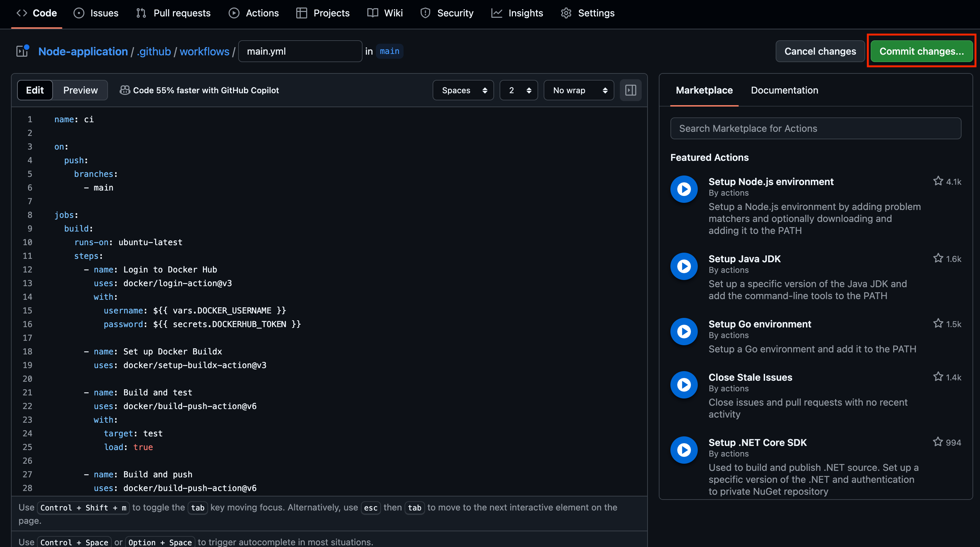Click Close Stale Issues play icon
This screenshot has width=980, height=547.
tap(684, 385)
